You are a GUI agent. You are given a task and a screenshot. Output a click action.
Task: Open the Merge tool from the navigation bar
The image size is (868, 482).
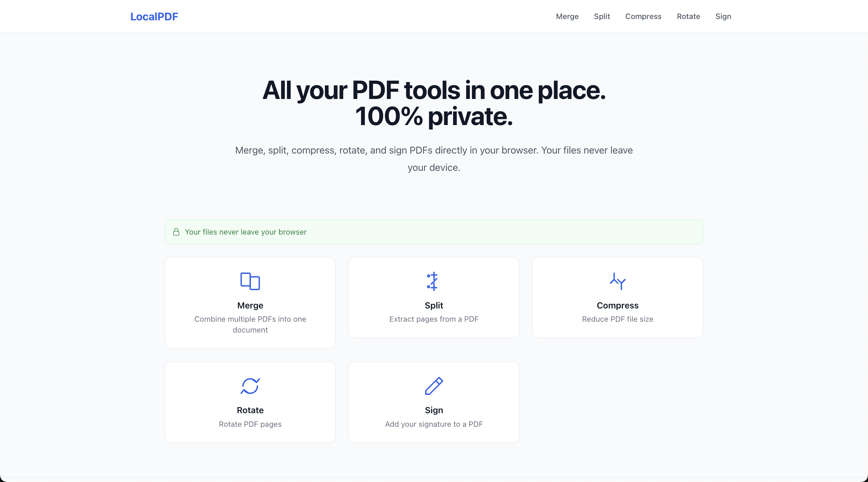point(567,16)
